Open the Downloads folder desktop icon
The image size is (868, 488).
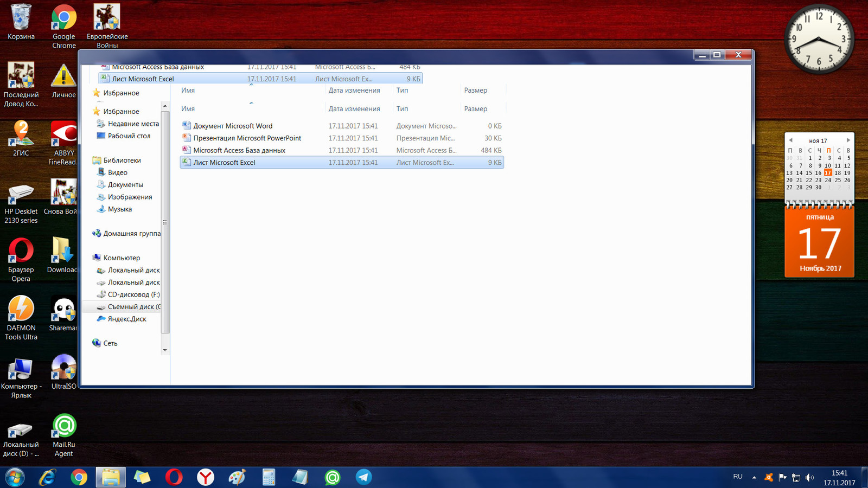pyautogui.click(x=62, y=255)
